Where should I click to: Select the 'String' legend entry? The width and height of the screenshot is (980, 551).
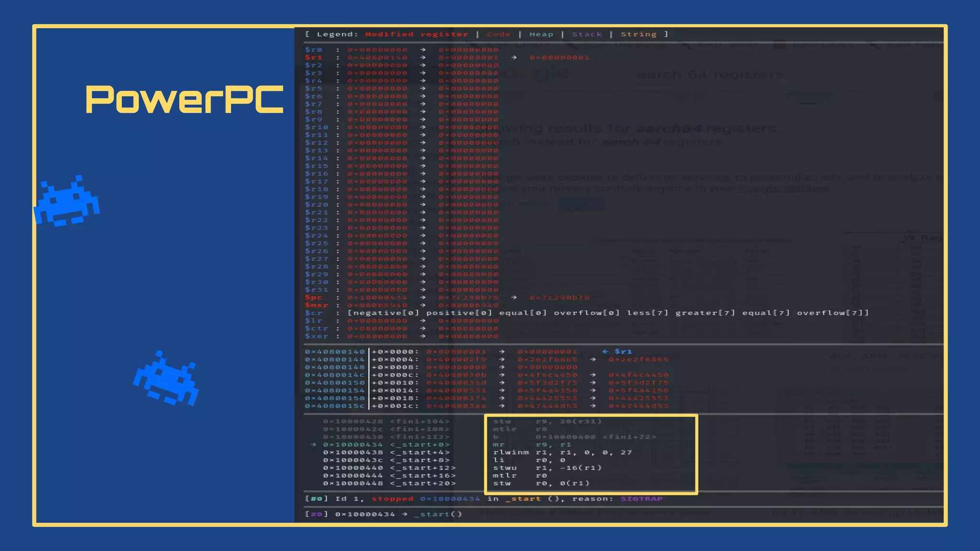pyautogui.click(x=638, y=34)
